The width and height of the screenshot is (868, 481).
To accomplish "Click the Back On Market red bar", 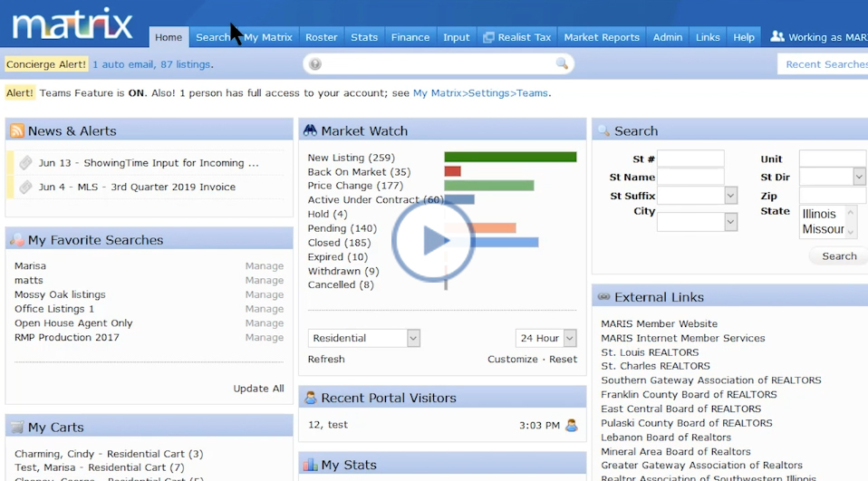I will tap(452, 171).
